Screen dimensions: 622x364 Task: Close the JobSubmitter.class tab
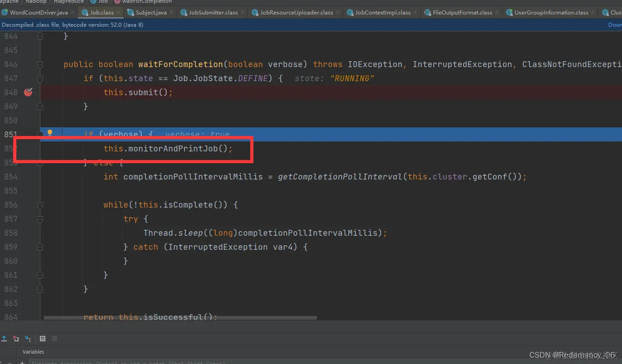pos(243,13)
